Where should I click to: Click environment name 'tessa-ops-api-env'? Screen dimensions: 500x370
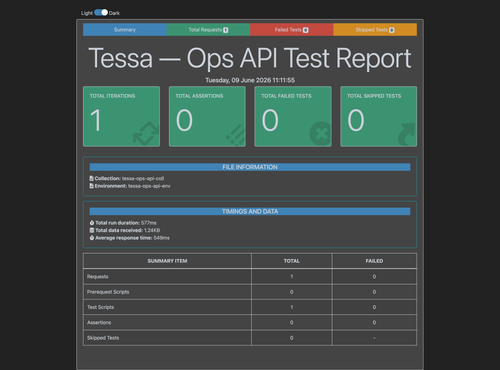tap(149, 186)
